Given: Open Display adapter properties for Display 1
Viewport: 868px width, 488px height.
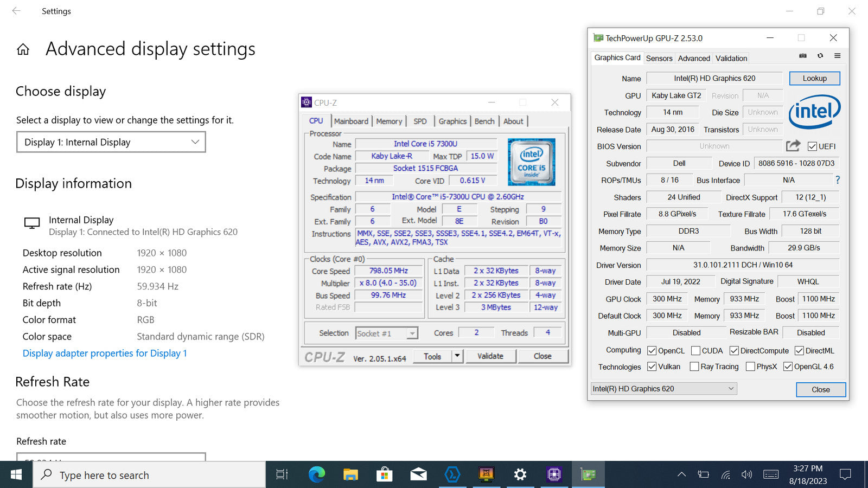Looking at the screenshot, I should tap(105, 354).
